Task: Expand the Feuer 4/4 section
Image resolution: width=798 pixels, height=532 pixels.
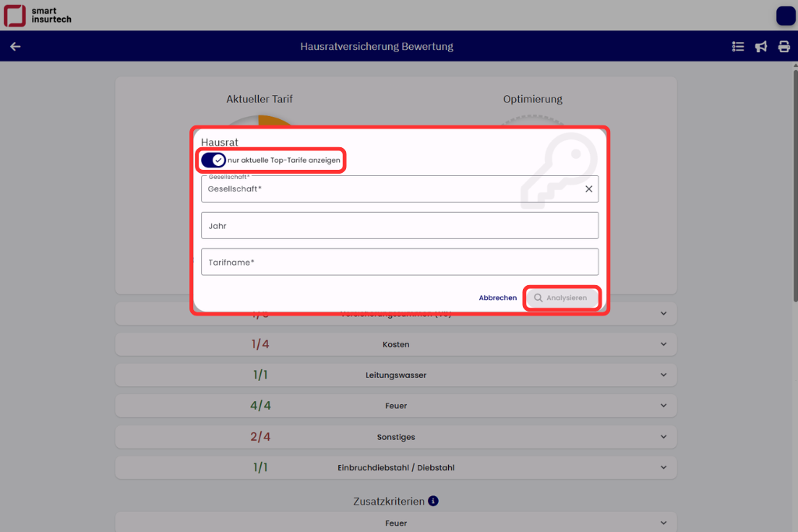Action: (663, 406)
